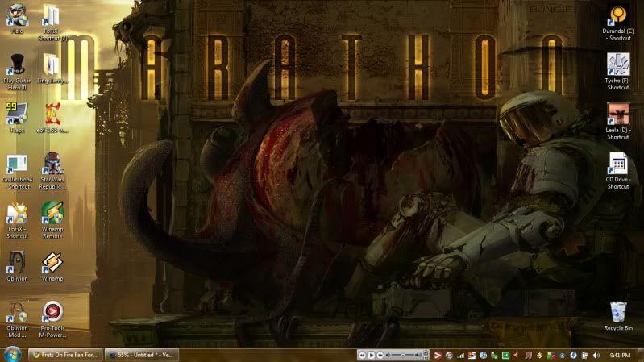Image resolution: width=644 pixels, height=362 pixels.
Task: Switch to Frets On Fire Fan Forum taskbar window
Action: point(66,355)
